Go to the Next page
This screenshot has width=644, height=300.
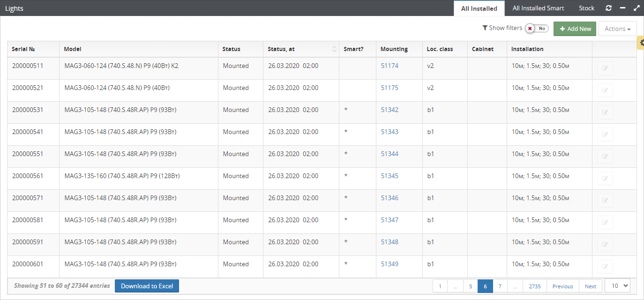[590, 286]
